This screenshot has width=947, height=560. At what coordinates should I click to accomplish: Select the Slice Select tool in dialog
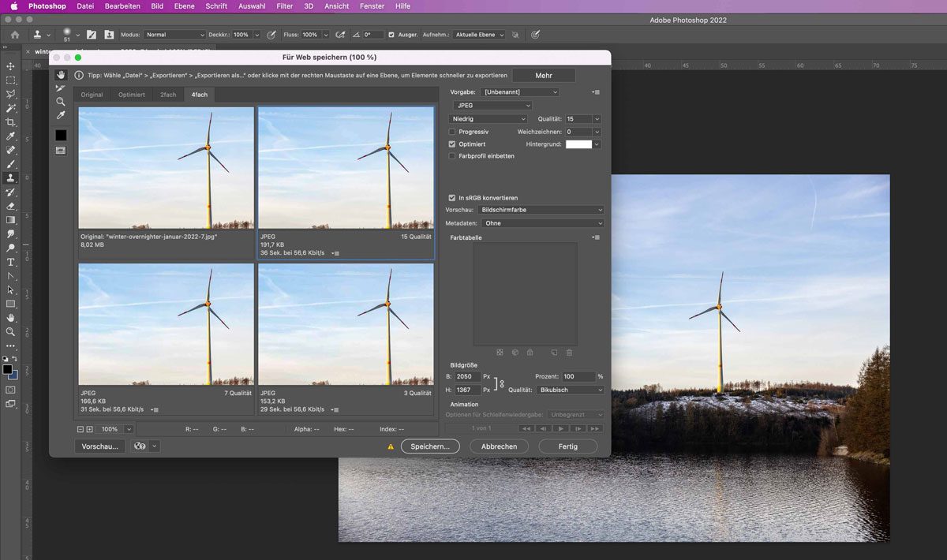(x=61, y=88)
